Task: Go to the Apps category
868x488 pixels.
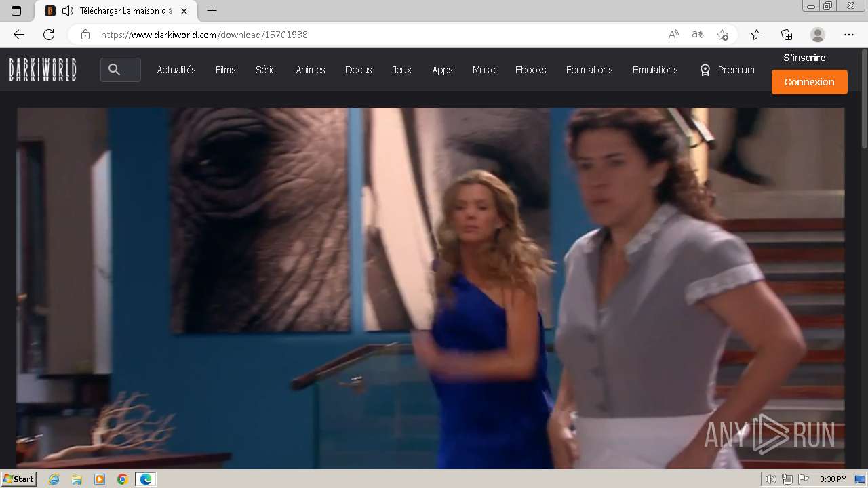Action: pos(442,70)
